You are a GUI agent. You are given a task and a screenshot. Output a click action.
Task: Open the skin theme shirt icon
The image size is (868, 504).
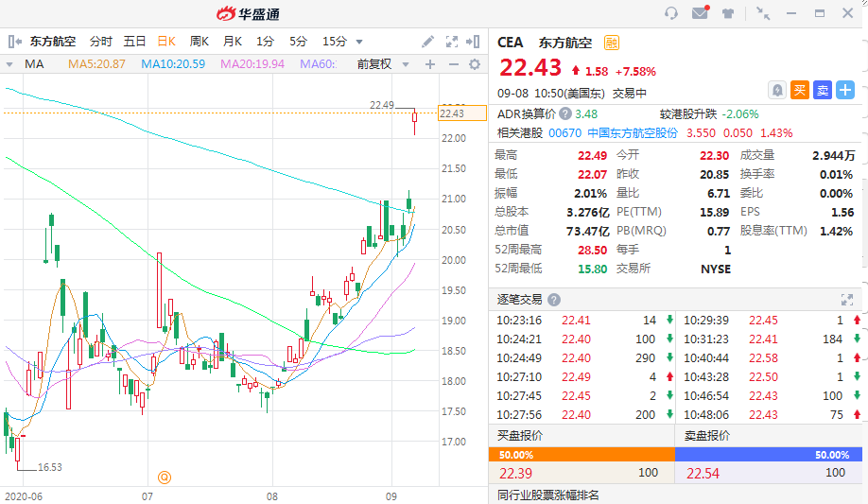pos(728,13)
